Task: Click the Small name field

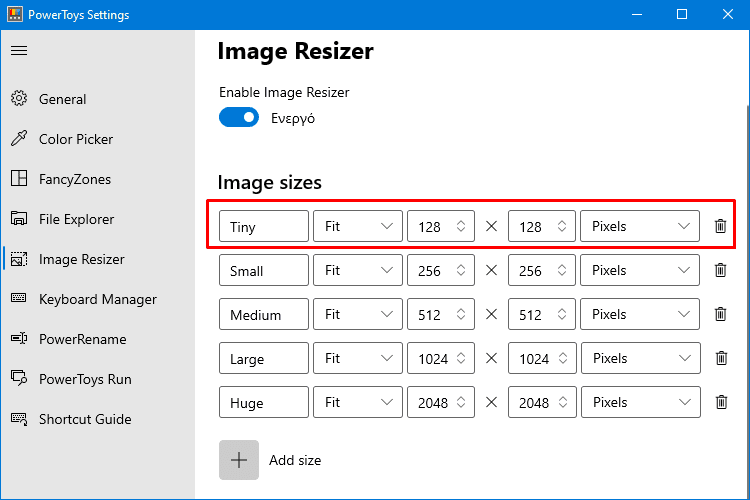Action: pos(264,270)
